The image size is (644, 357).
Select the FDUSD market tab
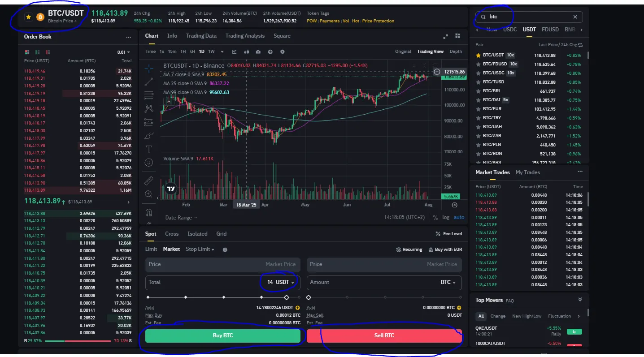[x=550, y=30]
